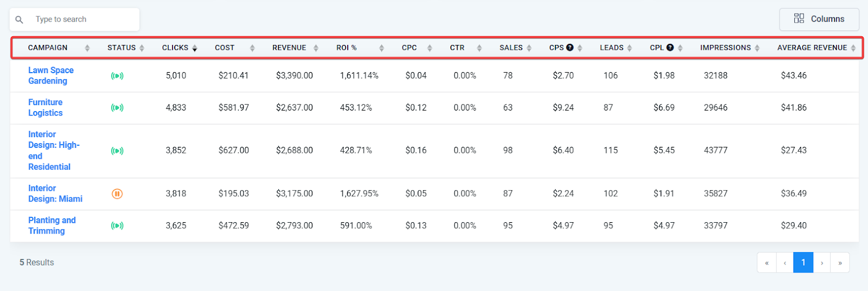Go to the last page with double arrow

click(x=840, y=263)
